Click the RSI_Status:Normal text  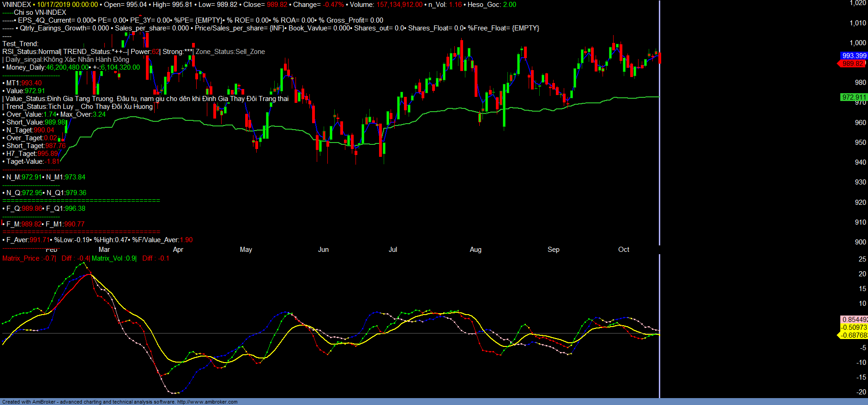click(x=31, y=52)
